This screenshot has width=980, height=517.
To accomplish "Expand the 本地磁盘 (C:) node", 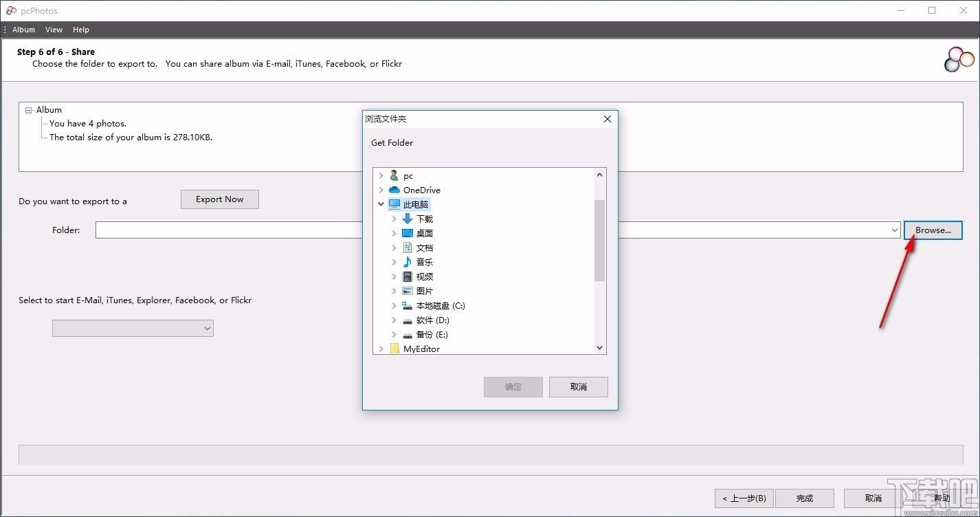I will pos(394,305).
